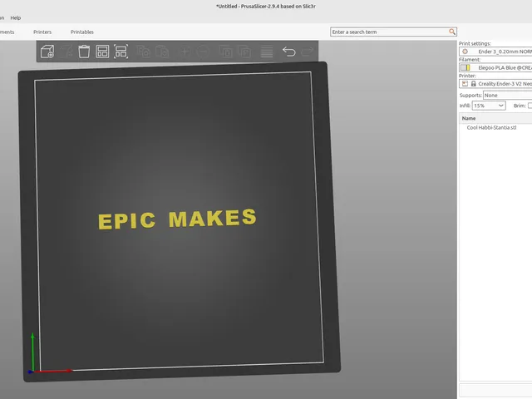Open the Supports dropdown set to None
The height and width of the screenshot is (399, 532).
tap(508, 96)
